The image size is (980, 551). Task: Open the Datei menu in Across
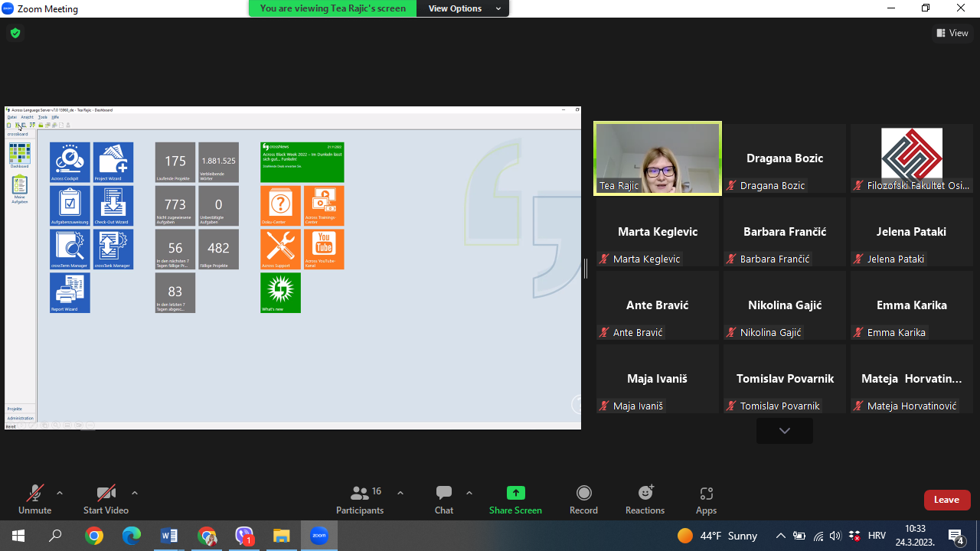(x=11, y=117)
